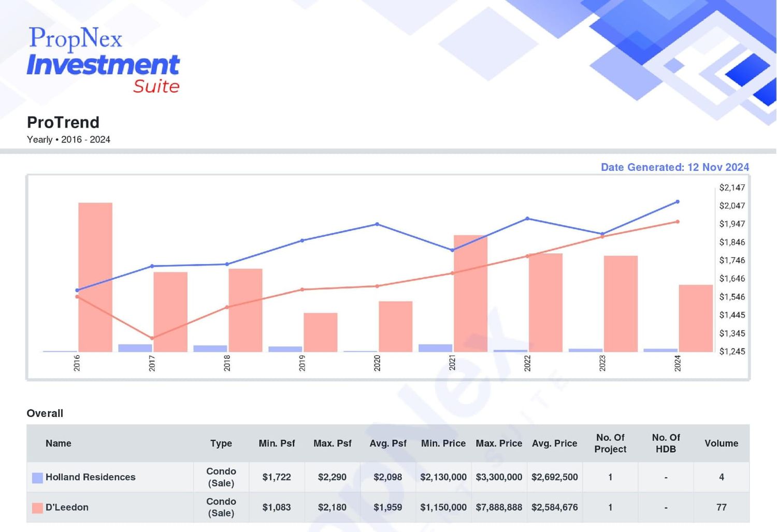777x532 pixels.
Task: Click the Max. Price column header
Action: 499,443
